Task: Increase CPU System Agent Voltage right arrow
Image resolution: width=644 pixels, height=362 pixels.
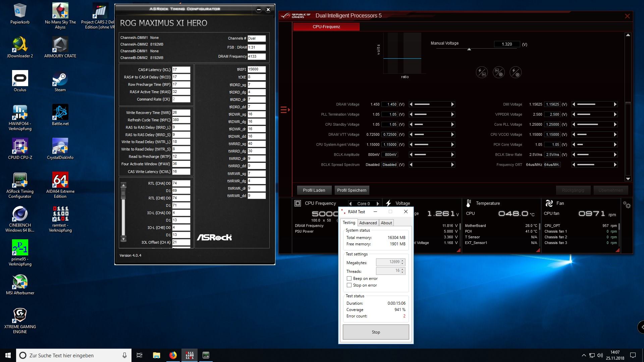Action: pyautogui.click(x=452, y=144)
